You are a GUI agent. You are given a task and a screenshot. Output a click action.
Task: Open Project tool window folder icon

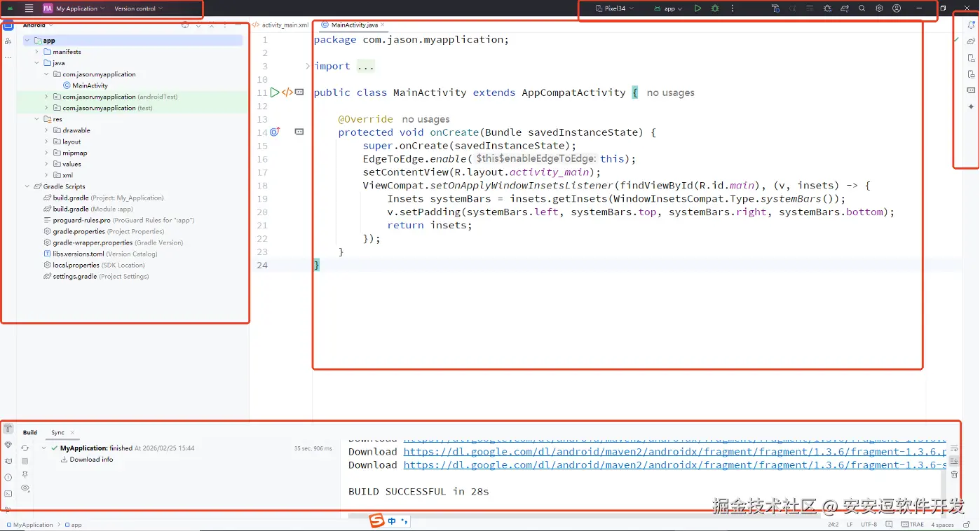point(8,25)
